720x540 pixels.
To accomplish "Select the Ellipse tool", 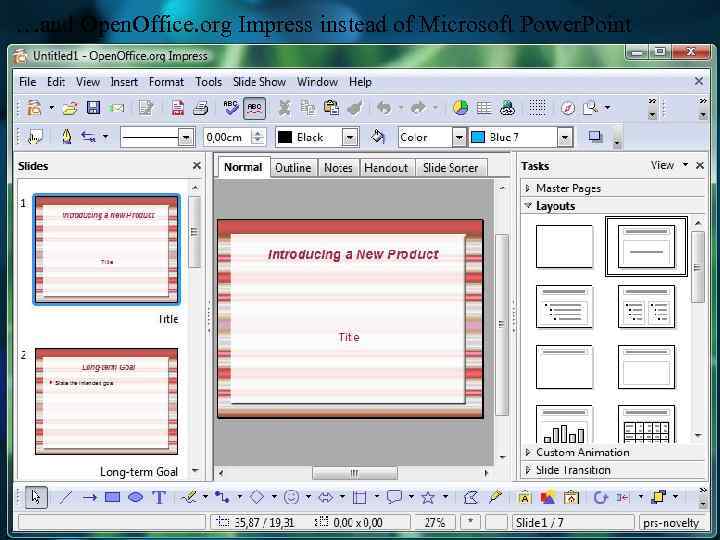I will [x=135, y=497].
